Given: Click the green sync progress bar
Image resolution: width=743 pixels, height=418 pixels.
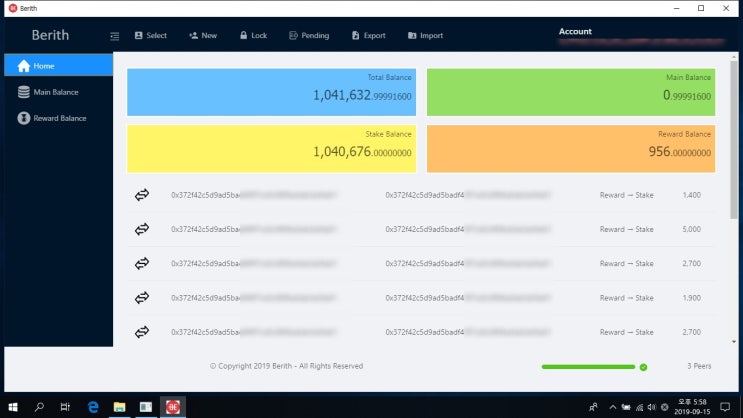Looking at the screenshot, I should click(588, 367).
